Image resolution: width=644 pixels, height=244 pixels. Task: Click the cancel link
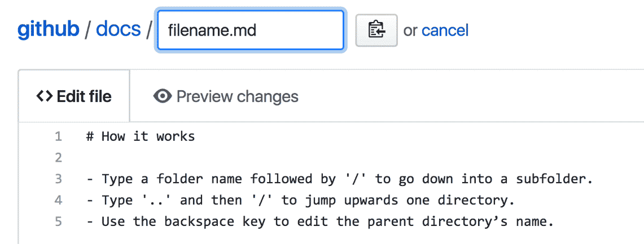click(445, 30)
